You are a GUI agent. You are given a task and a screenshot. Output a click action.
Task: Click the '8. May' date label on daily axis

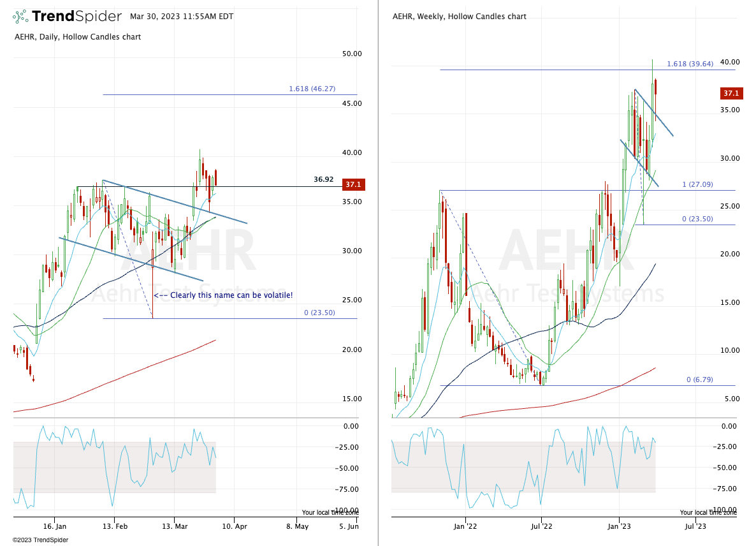(x=297, y=526)
